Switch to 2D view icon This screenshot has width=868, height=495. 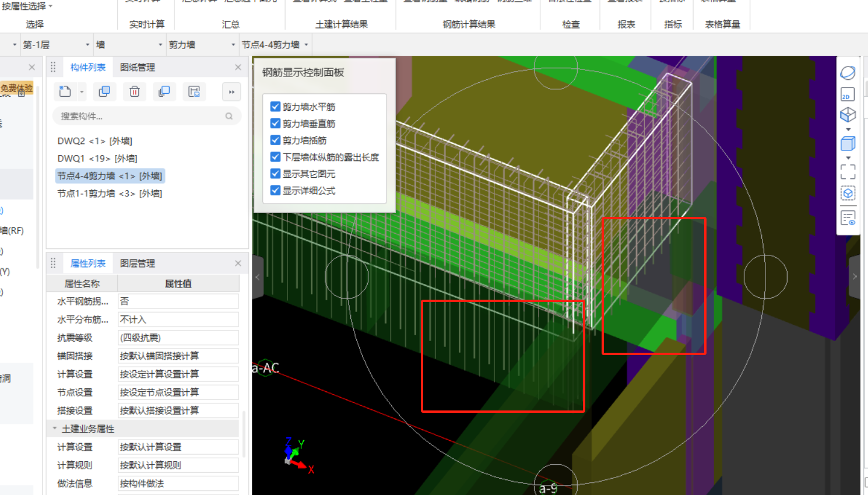[x=848, y=94]
